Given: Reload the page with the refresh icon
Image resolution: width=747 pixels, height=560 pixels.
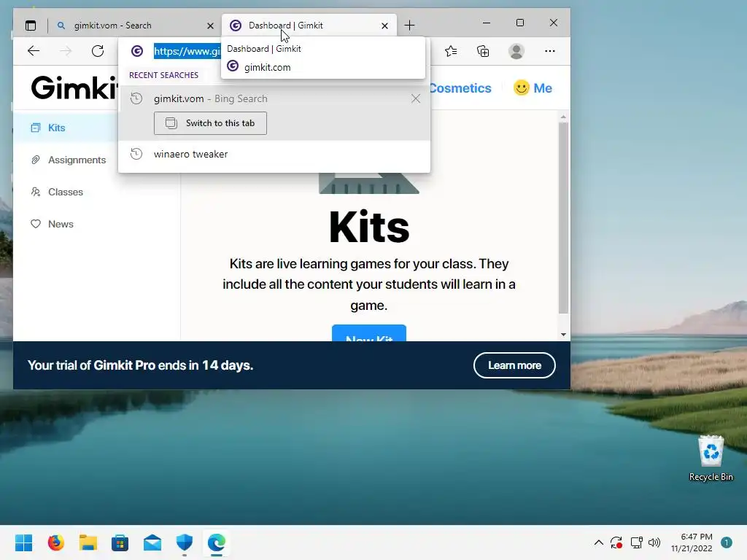Looking at the screenshot, I should pyautogui.click(x=98, y=51).
